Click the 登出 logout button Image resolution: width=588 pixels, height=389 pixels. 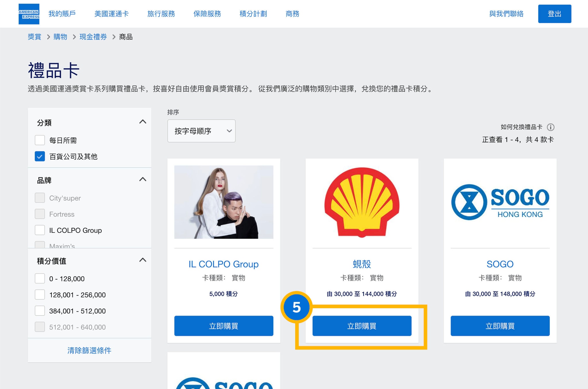(554, 14)
